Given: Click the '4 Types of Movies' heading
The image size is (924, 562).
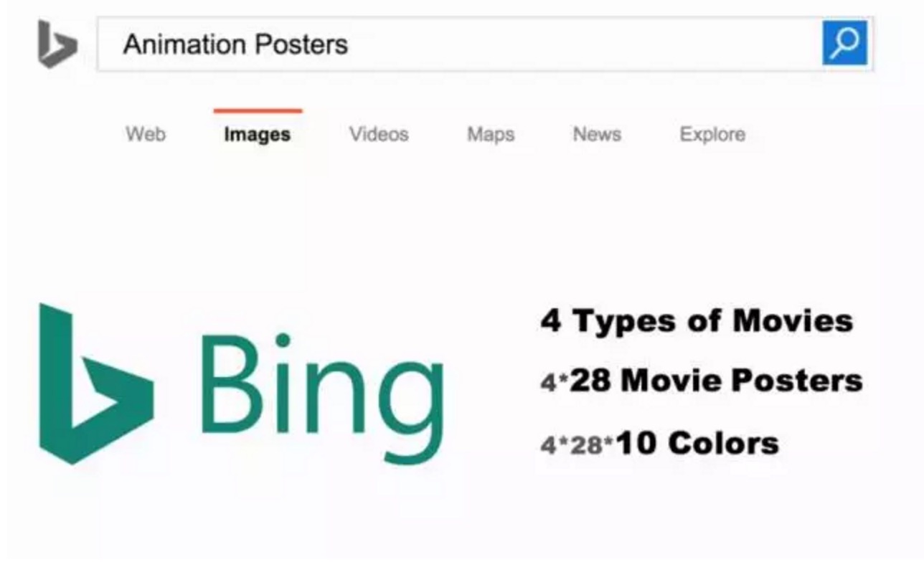Looking at the screenshot, I should coord(697,320).
